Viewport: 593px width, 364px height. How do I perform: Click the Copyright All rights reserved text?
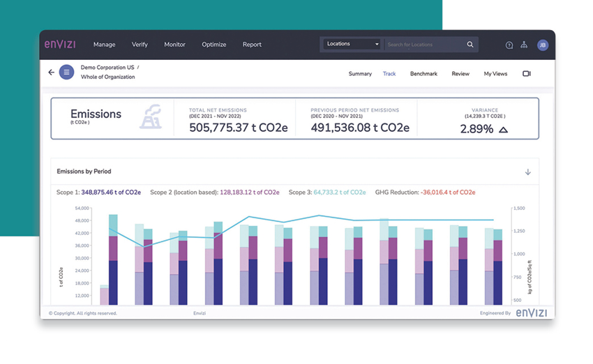click(83, 313)
